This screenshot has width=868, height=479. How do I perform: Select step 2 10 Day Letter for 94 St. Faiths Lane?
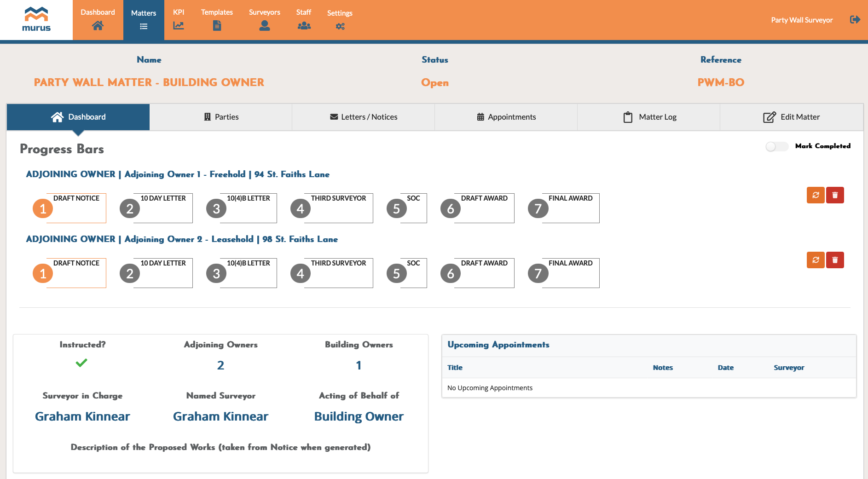(x=156, y=208)
